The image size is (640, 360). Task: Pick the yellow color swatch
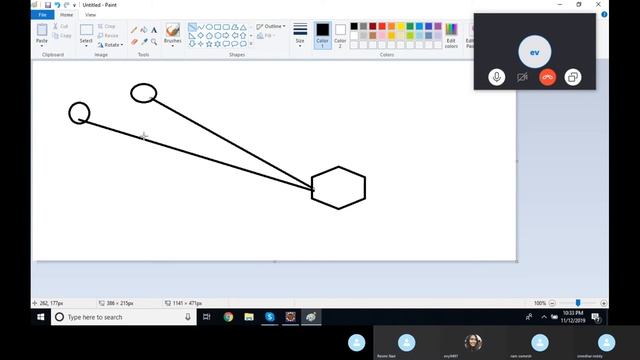click(401, 27)
